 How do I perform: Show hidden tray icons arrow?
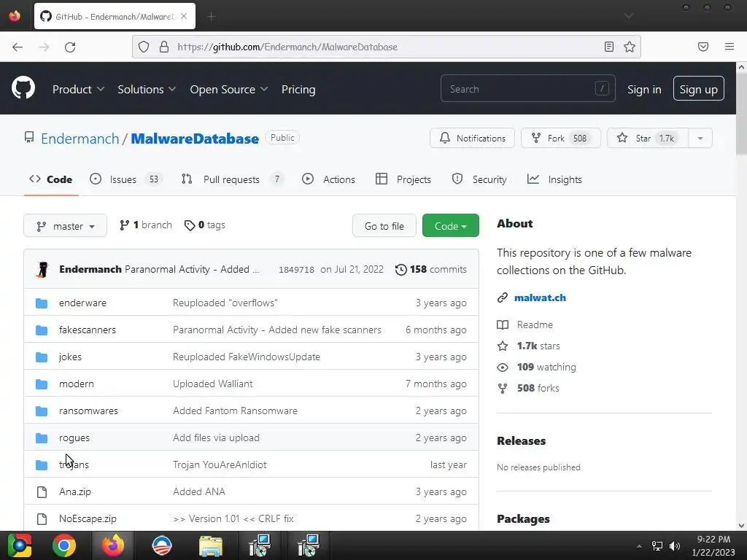(639, 546)
